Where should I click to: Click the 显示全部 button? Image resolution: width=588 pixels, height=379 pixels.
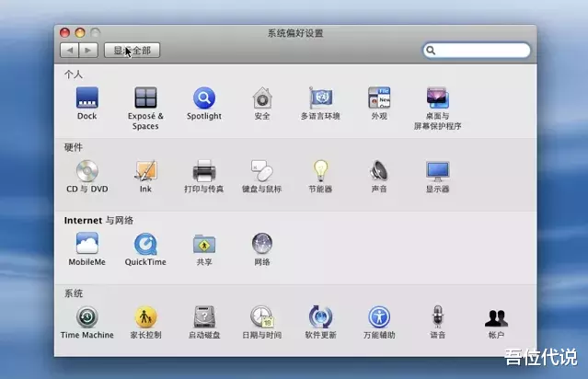132,51
